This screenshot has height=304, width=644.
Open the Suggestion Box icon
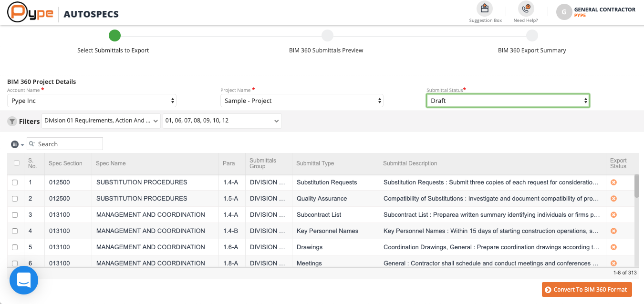pos(485,9)
